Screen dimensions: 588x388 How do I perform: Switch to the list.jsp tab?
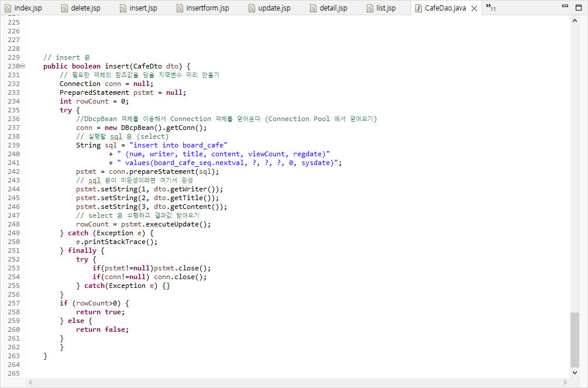(x=381, y=8)
